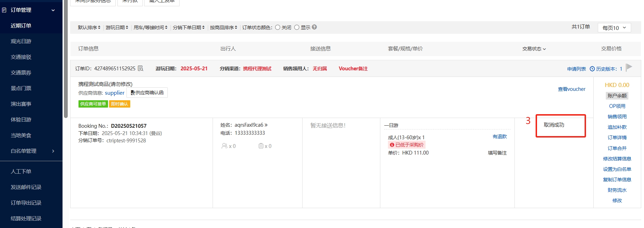Click the HKD 0.00 price
The image size is (644, 228).
point(617,85)
